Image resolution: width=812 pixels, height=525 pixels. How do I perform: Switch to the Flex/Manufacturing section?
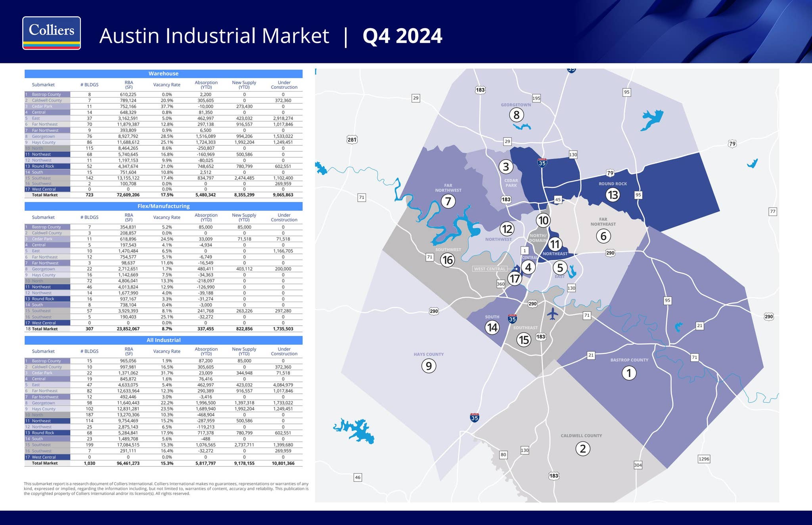[163, 206]
